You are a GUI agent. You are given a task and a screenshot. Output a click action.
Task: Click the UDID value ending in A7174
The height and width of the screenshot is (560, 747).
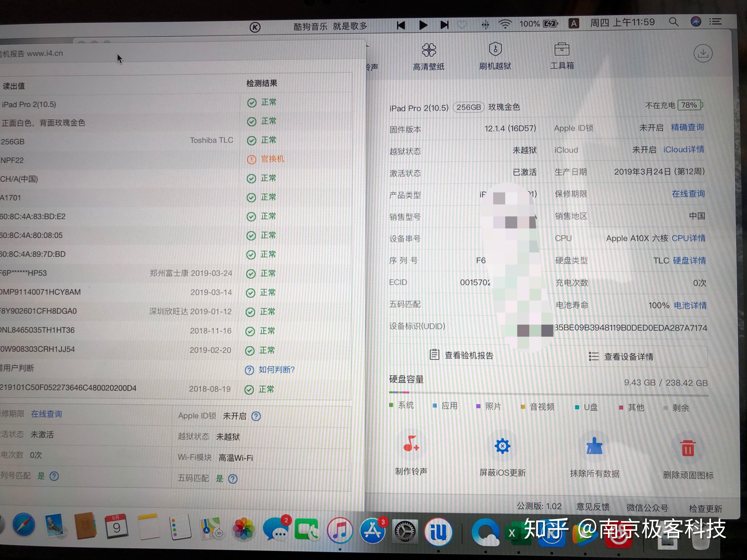click(x=631, y=328)
